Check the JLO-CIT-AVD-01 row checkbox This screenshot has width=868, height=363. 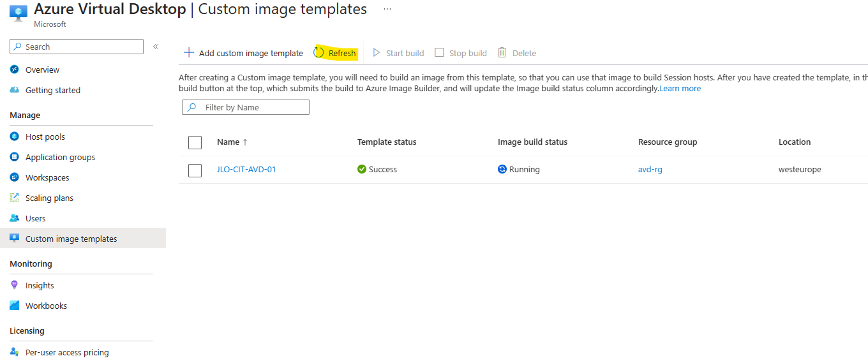click(195, 170)
